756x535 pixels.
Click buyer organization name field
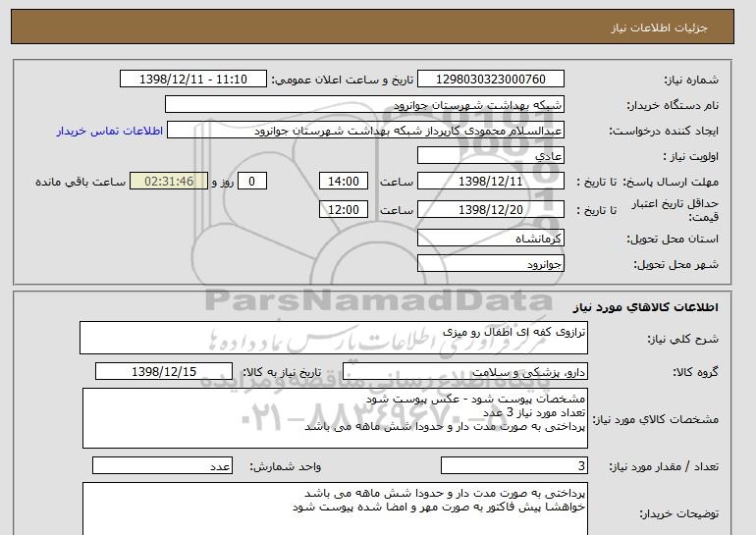pos(364,105)
